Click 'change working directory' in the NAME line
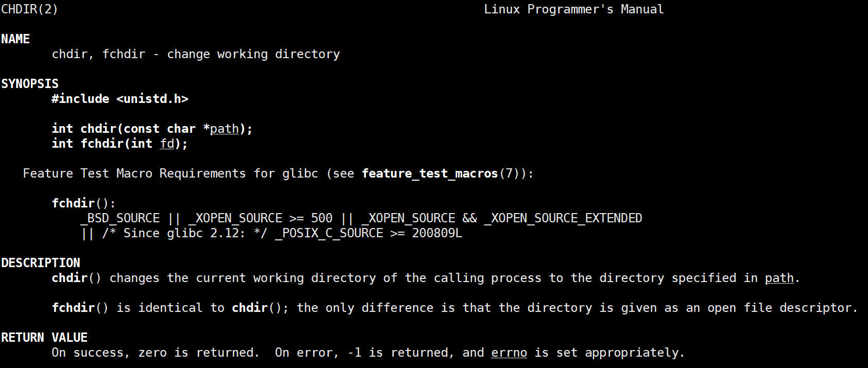This screenshot has height=368, width=868. [253, 54]
